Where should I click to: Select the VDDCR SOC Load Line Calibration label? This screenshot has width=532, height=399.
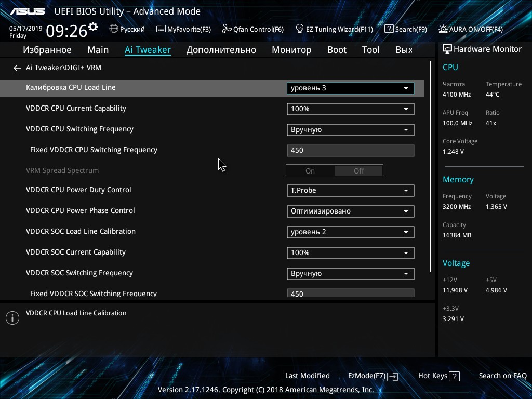tap(81, 231)
